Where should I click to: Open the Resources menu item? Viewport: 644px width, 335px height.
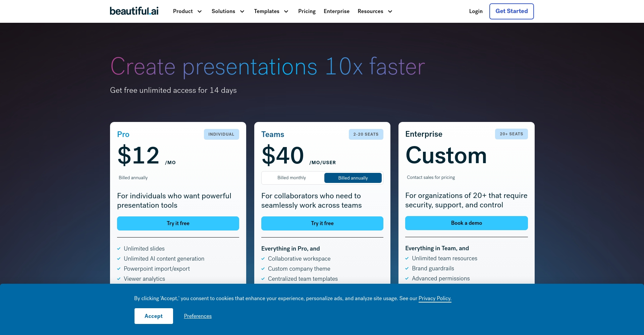tap(370, 11)
